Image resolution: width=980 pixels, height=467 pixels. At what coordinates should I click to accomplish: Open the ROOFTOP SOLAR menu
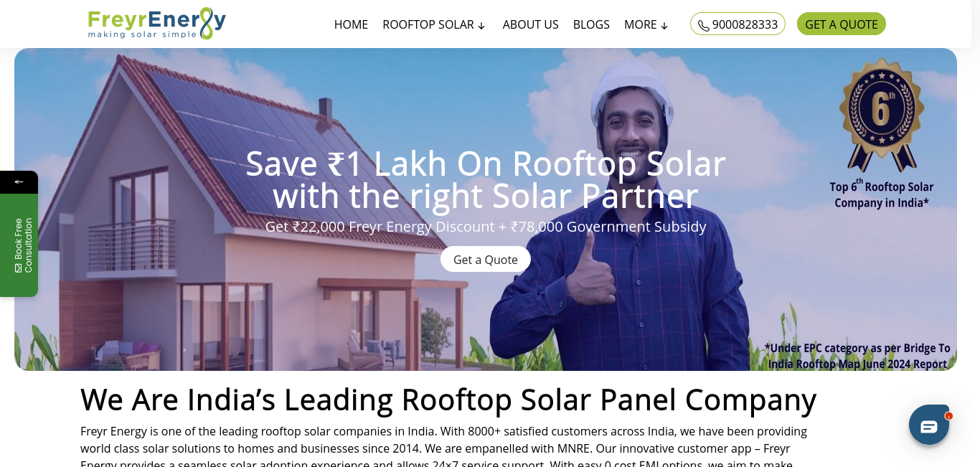[434, 24]
